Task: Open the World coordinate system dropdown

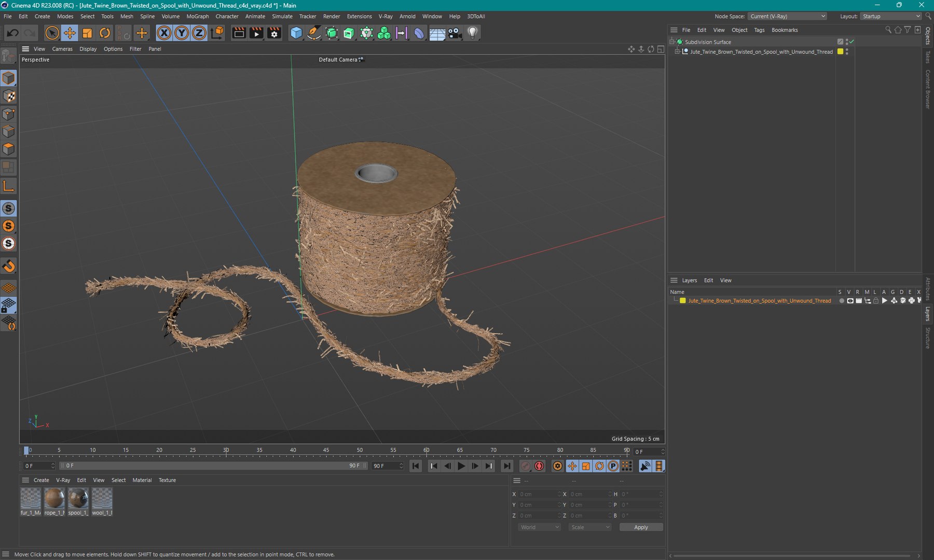Action: coord(539,527)
